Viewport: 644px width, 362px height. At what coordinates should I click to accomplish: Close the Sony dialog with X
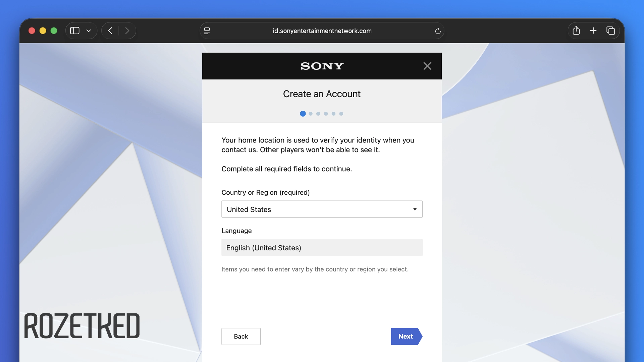427,66
